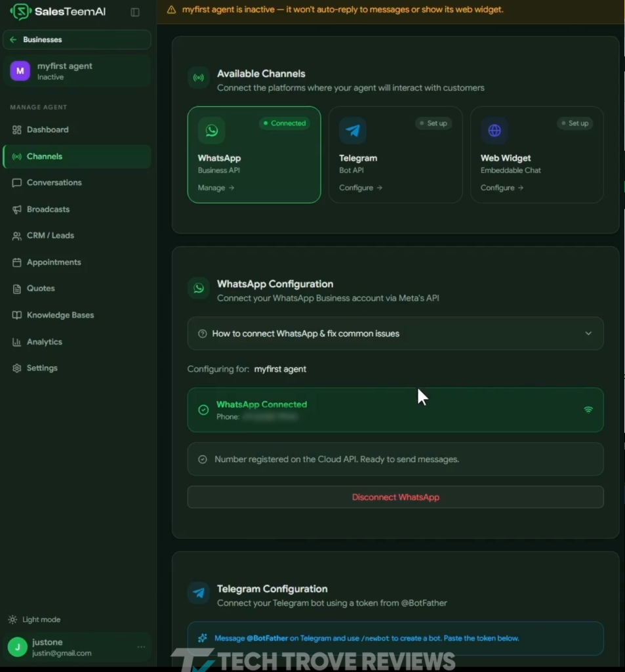Click the green J user avatar
The image size is (625, 672).
pyautogui.click(x=18, y=646)
